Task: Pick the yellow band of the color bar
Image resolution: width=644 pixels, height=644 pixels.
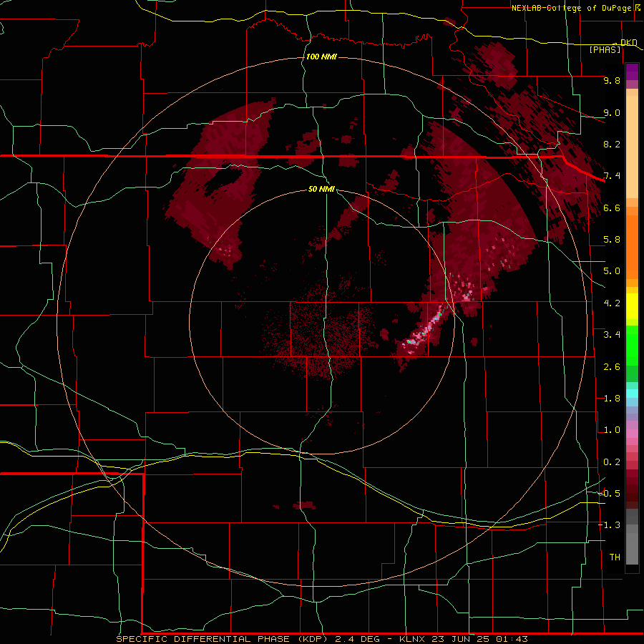Action: pyautogui.click(x=632, y=306)
